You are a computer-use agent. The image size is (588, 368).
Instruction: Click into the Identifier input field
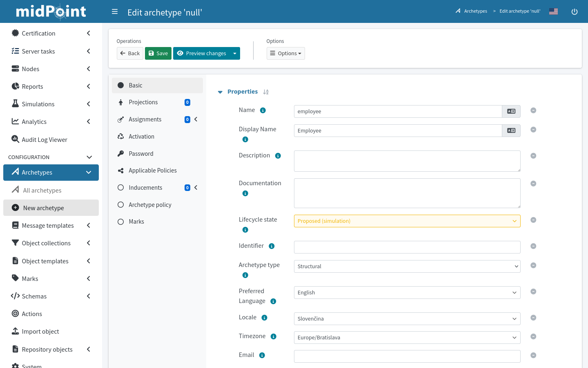coord(407,247)
